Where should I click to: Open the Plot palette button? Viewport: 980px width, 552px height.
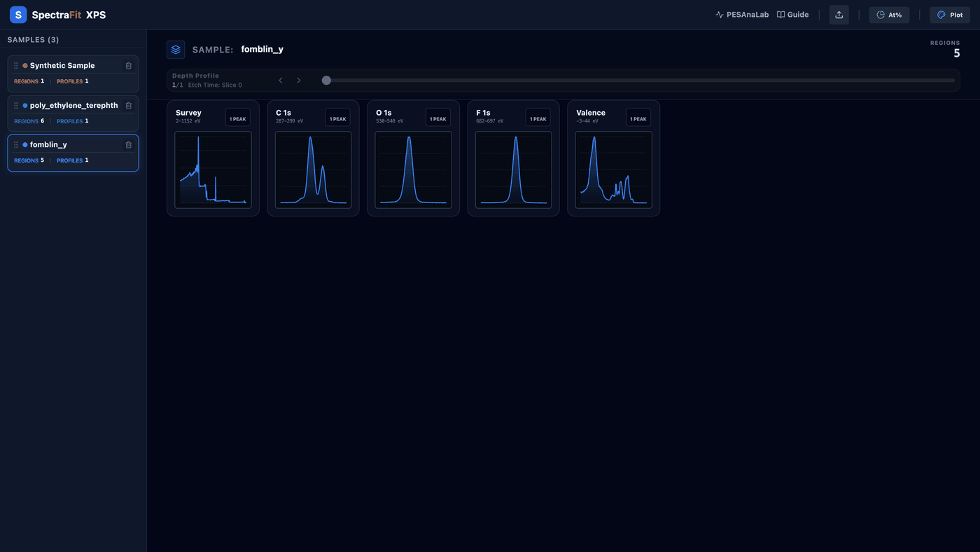(950, 15)
